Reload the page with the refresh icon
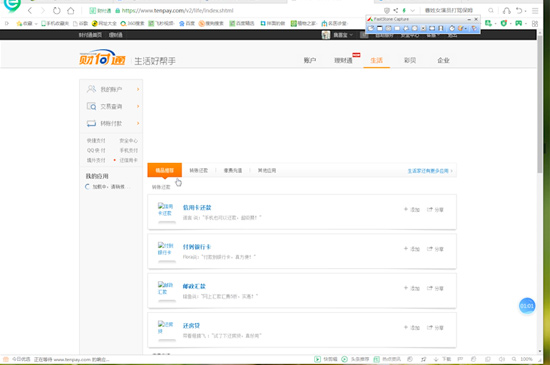Image resolution: width=550 pixels, height=365 pixels. (56, 11)
